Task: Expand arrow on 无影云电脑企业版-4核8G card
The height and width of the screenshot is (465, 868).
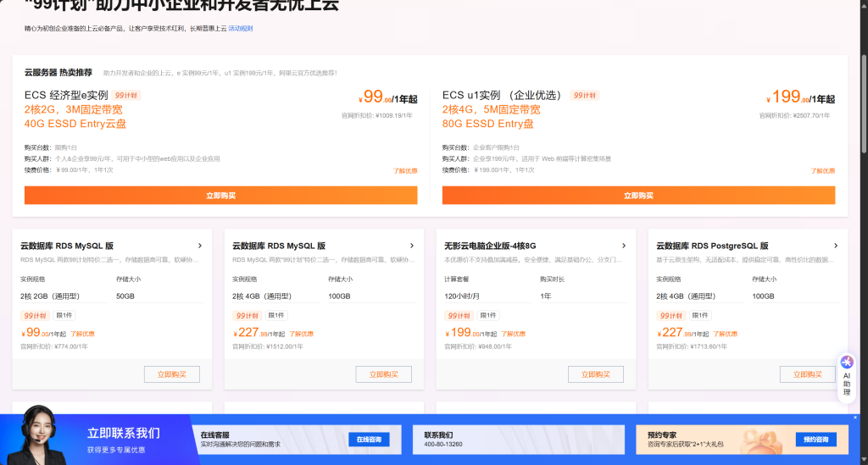Action: tap(624, 246)
